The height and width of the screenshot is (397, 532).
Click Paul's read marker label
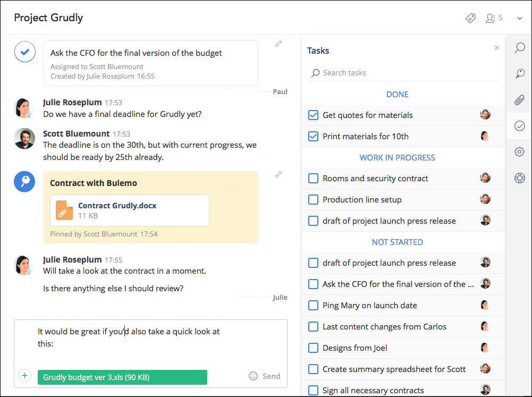(x=280, y=91)
